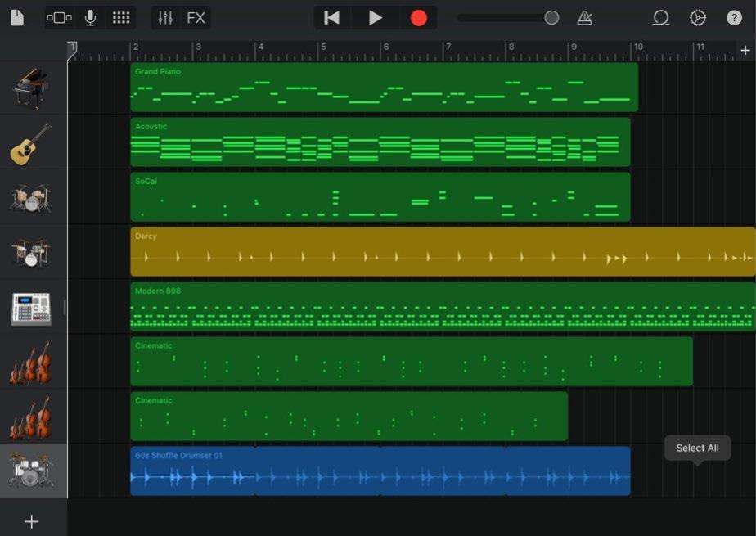Select the Acoustic guitar track icon
The width and height of the screenshot is (756, 536).
click(31, 143)
